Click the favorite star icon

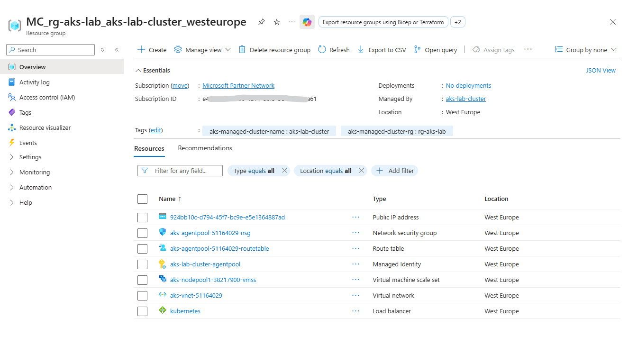(277, 22)
